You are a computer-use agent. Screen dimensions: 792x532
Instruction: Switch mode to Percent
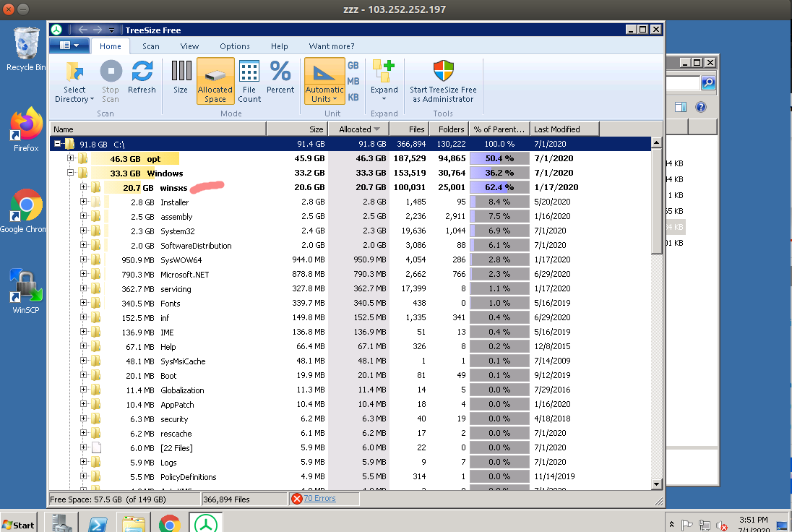(x=280, y=77)
